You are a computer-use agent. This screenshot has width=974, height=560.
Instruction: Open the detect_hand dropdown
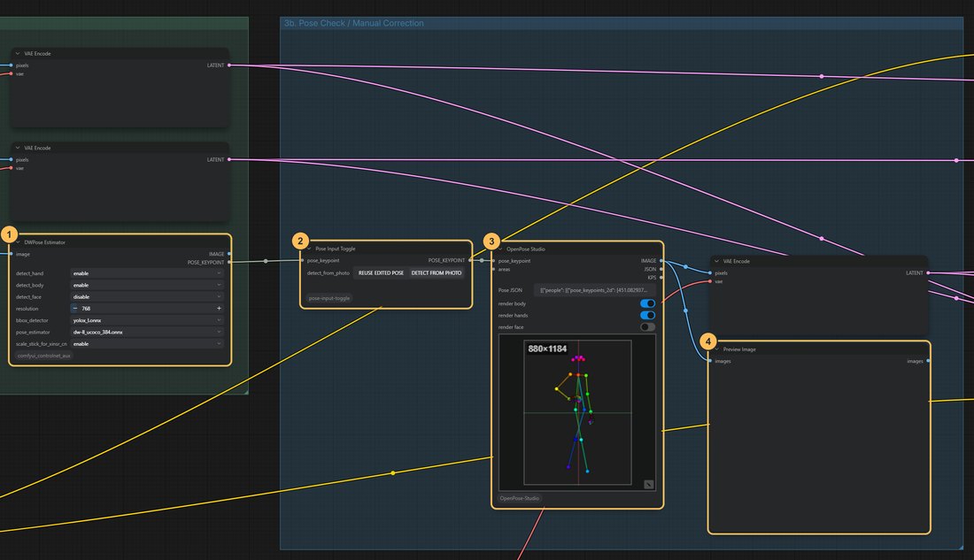147,273
